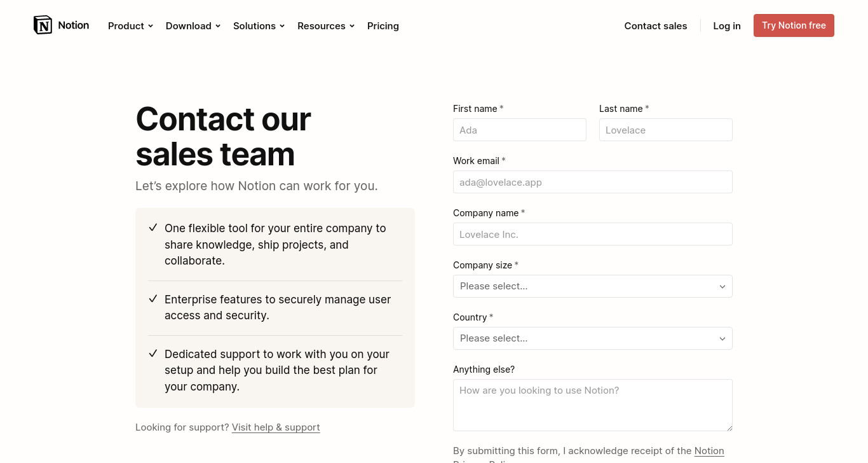Image resolution: width=868 pixels, height=463 pixels.
Task: Open the Country select box
Action: [x=593, y=338]
